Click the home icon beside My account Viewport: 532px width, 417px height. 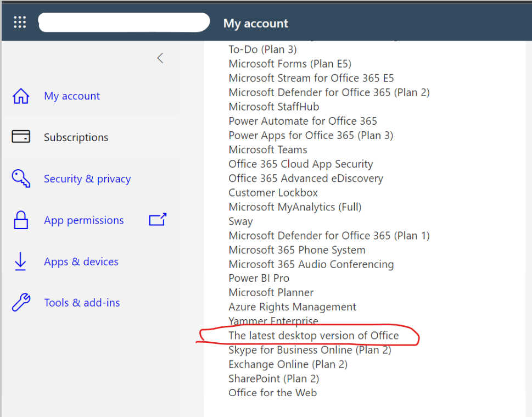(x=21, y=96)
